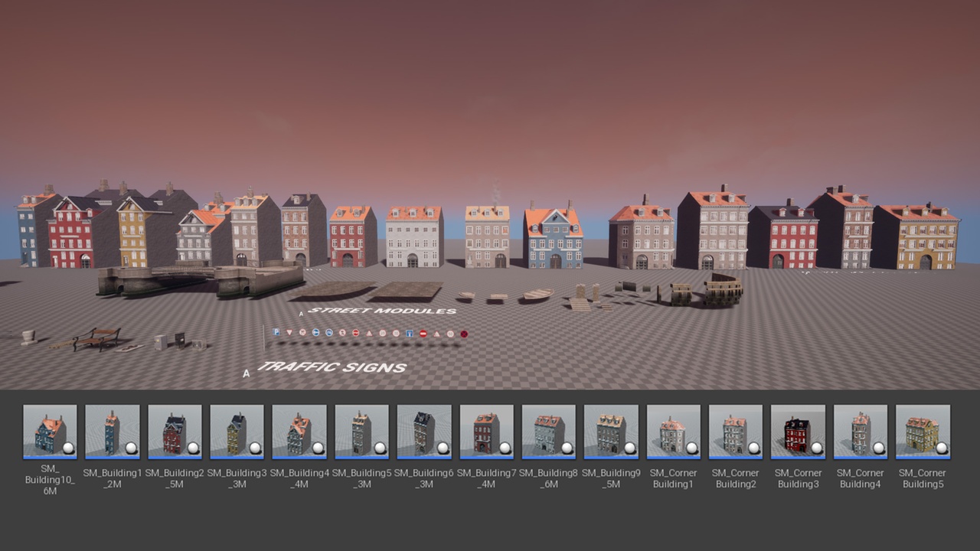Choose the SM_Building3_3M asset thumbnail
Screen dimensions: 980x551
coord(237,432)
